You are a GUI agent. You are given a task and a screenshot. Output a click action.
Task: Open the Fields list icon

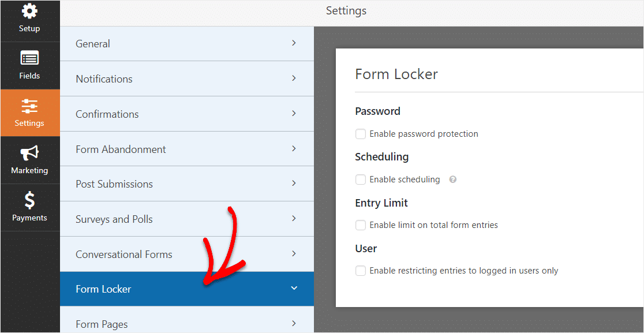click(x=29, y=58)
